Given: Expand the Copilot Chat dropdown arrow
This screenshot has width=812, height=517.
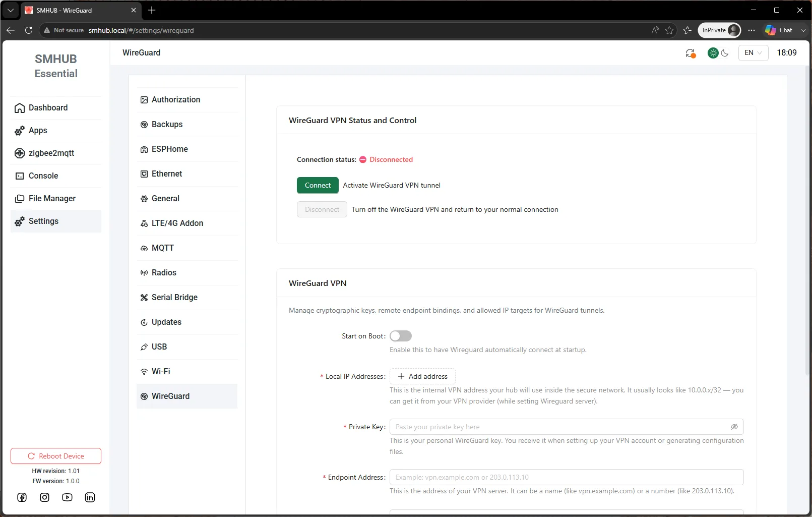Looking at the screenshot, I should [803, 30].
